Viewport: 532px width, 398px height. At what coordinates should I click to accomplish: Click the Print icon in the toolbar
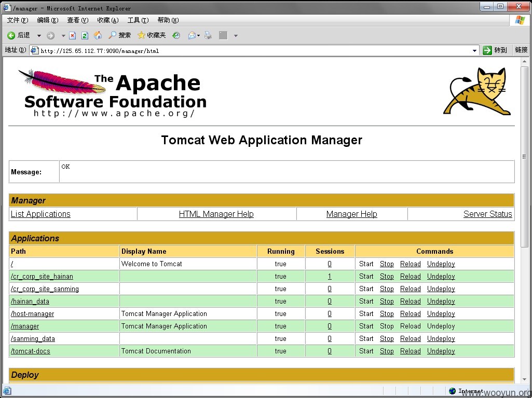pos(208,35)
